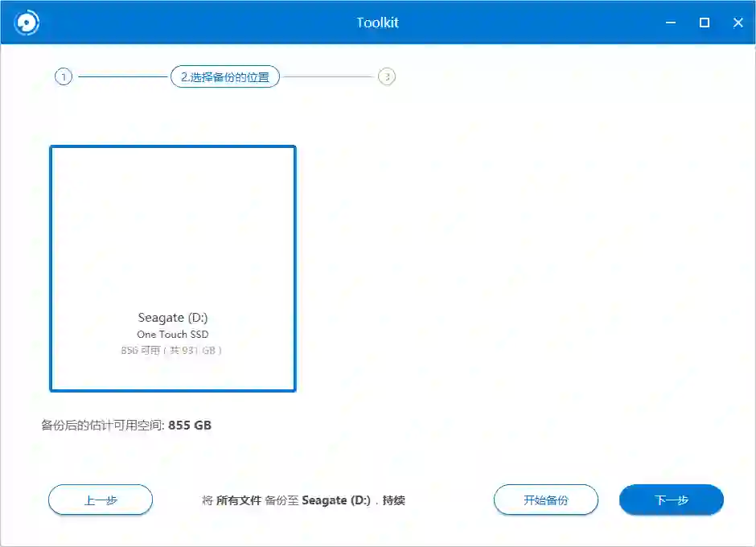This screenshot has height=547, width=756.
Task: Click the 上一步 button
Action: point(101,500)
